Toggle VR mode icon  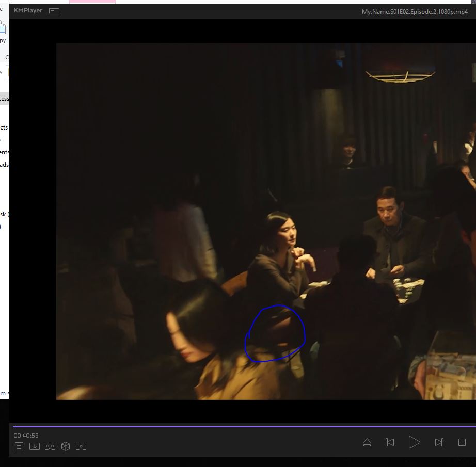pos(50,446)
